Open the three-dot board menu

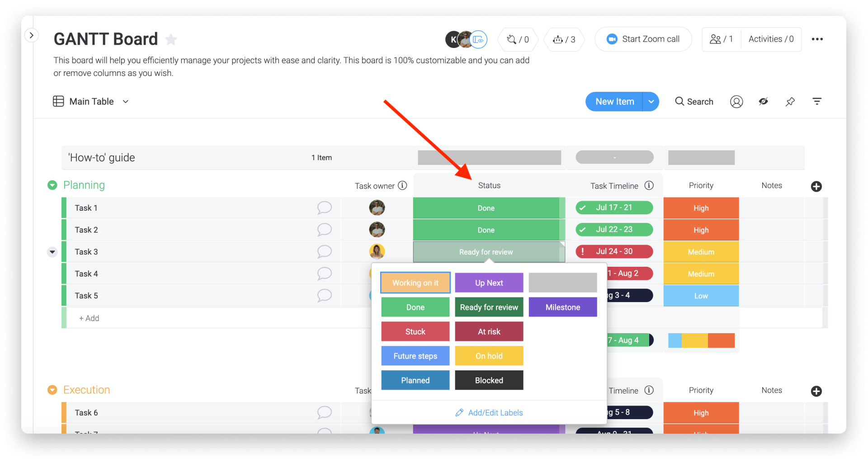click(817, 39)
